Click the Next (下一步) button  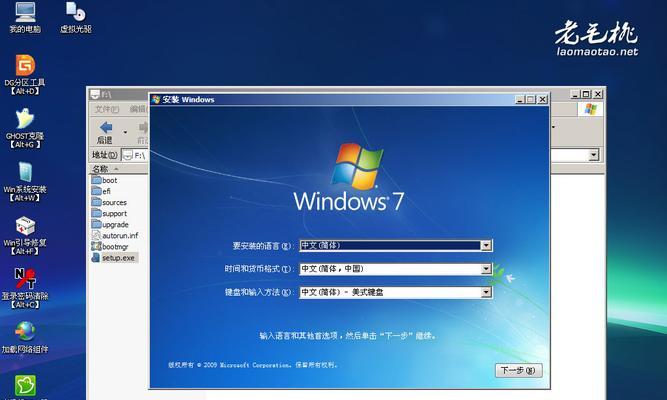pyautogui.click(x=519, y=370)
